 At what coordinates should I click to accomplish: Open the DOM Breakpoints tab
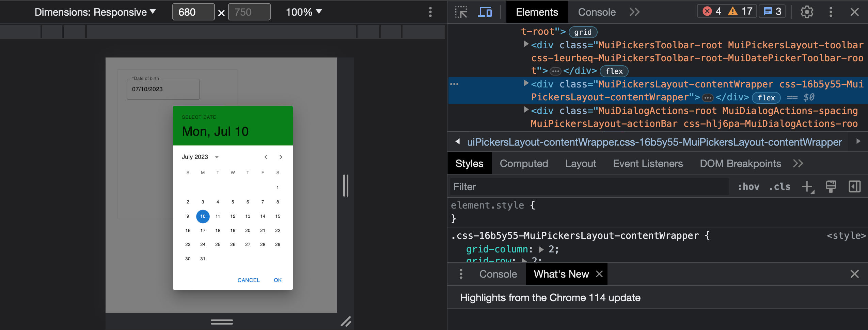(740, 164)
